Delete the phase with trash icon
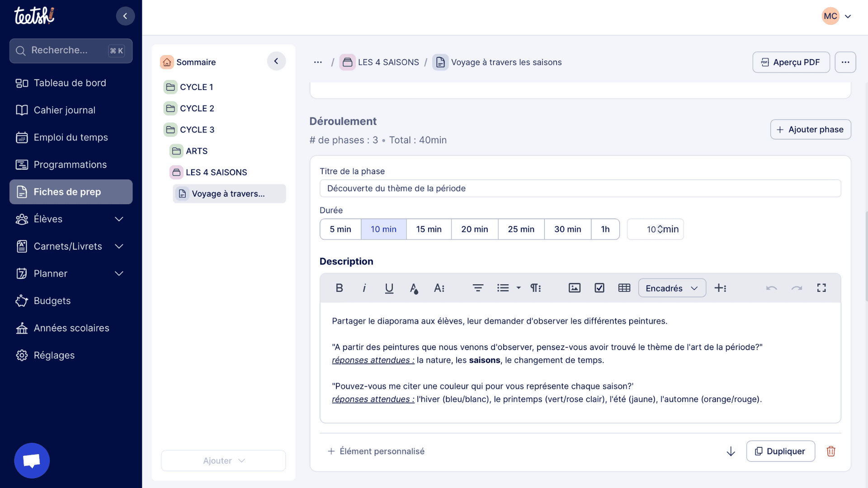This screenshot has width=868, height=488. (831, 451)
